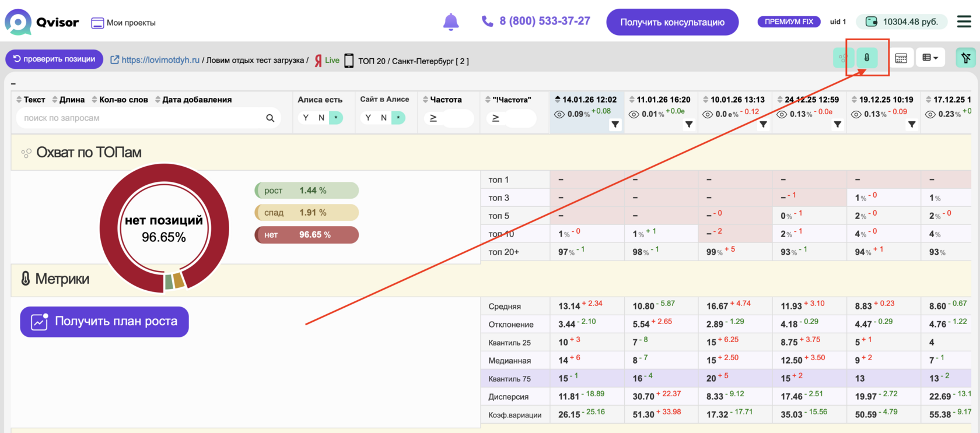Image resolution: width=980 pixels, height=433 pixels.
Task: Click the ПРЕМИУМ FIX plan badge
Action: tap(789, 22)
